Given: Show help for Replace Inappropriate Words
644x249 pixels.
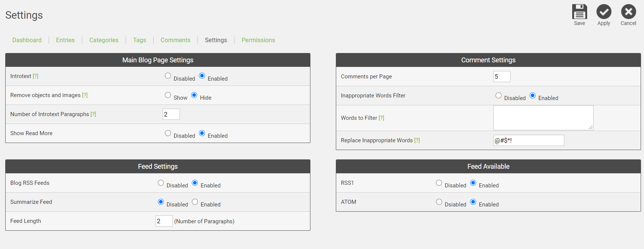Looking at the screenshot, I should point(417,140).
